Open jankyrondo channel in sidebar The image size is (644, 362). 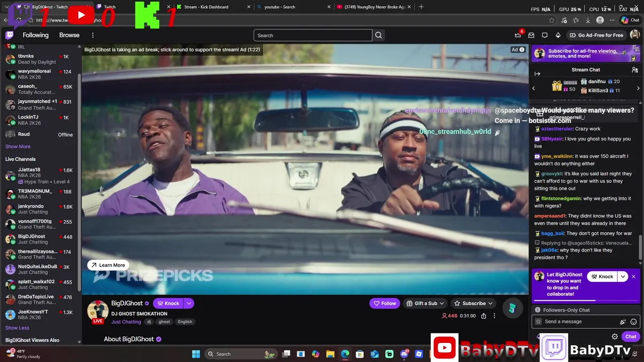[x=39, y=209]
